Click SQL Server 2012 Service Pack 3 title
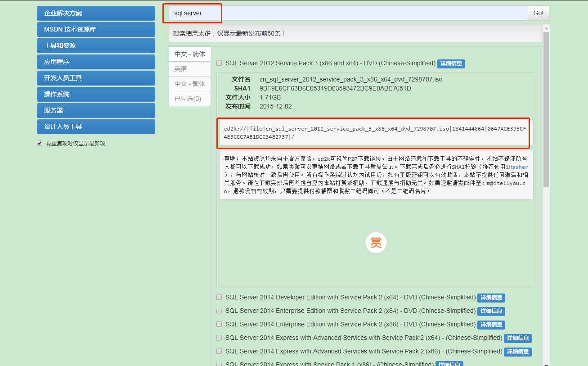 [x=330, y=63]
